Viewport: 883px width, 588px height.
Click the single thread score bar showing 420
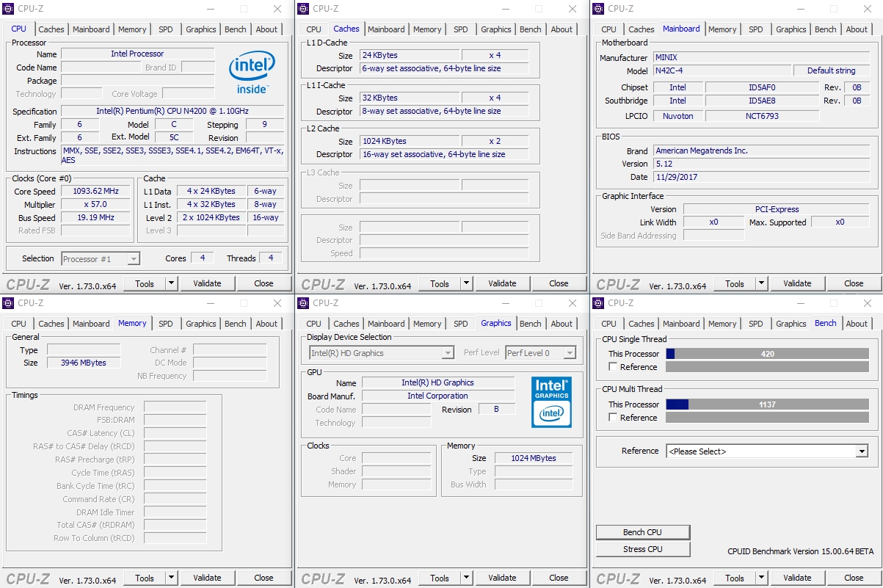pos(767,354)
